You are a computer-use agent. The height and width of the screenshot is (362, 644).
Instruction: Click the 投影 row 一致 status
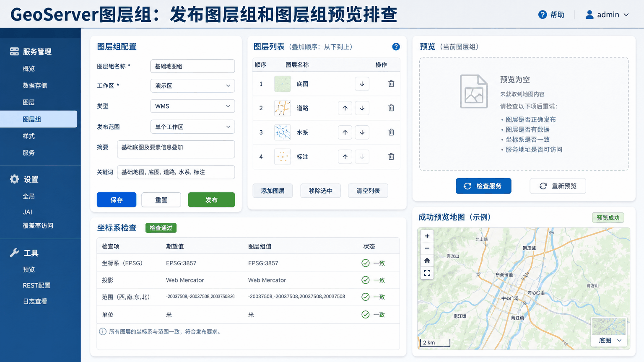[x=373, y=280]
